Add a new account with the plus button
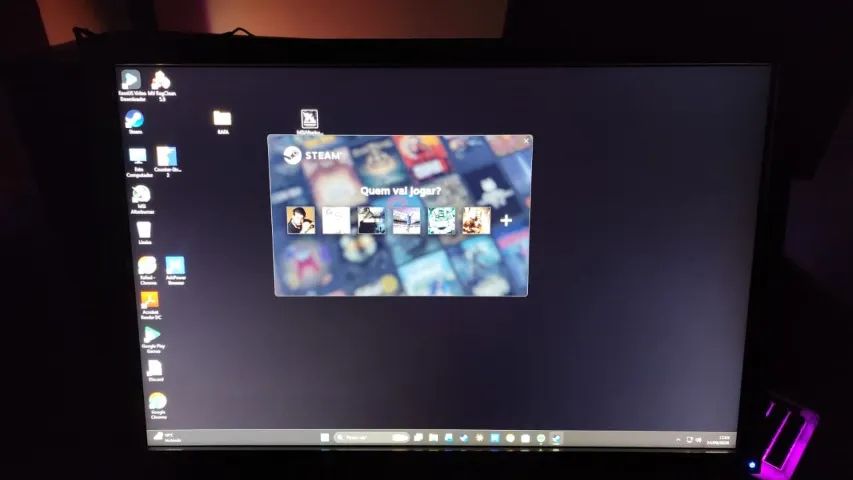The width and height of the screenshot is (853, 480). (506, 220)
